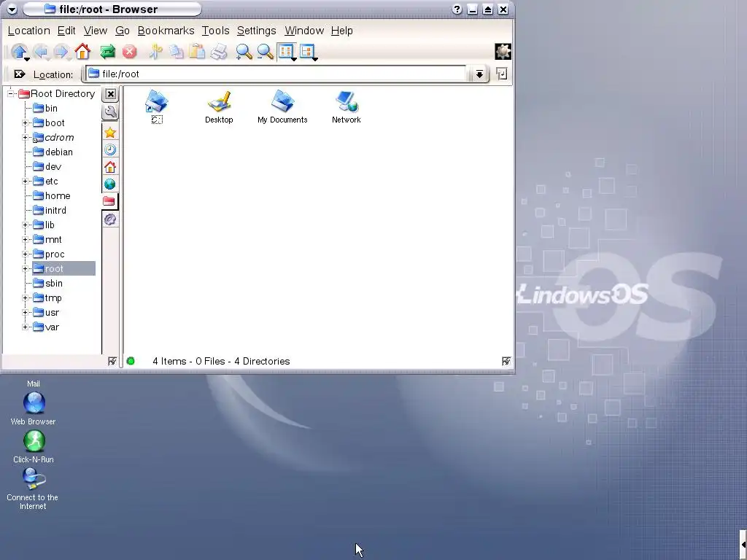The width and height of the screenshot is (747, 560).
Task: Copy selection with the Copy icon
Action: pos(177,52)
